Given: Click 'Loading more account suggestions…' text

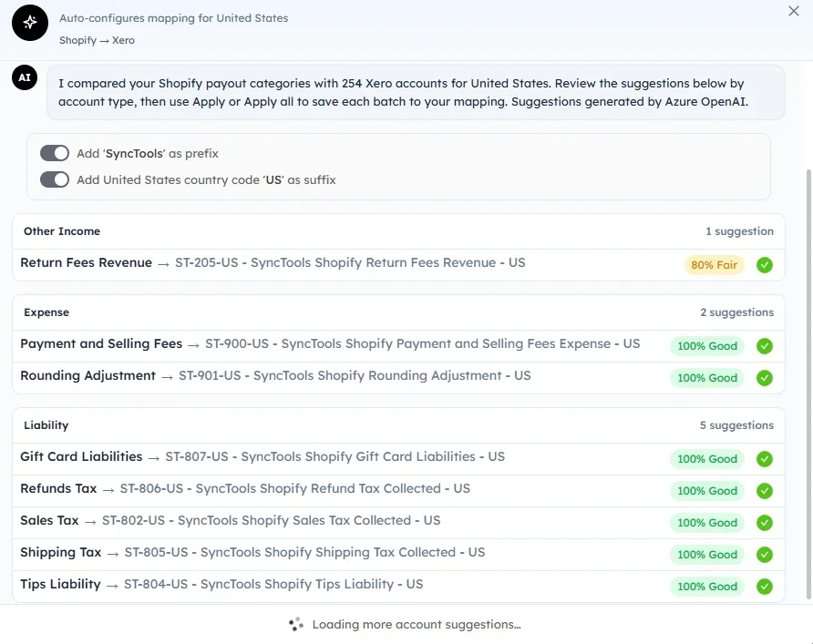Looking at the screenshot, I should pos(417,624).
